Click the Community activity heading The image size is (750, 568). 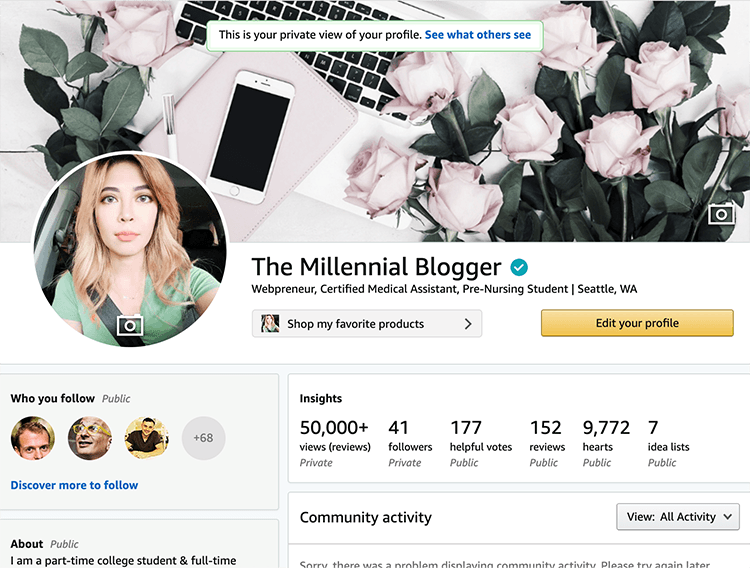tap(365, 517)
